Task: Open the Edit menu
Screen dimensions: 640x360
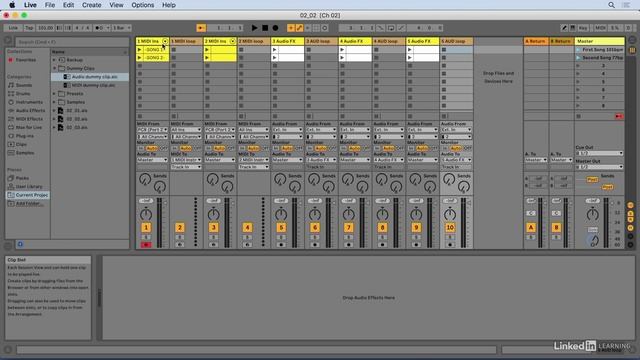Action: point(68,5)
